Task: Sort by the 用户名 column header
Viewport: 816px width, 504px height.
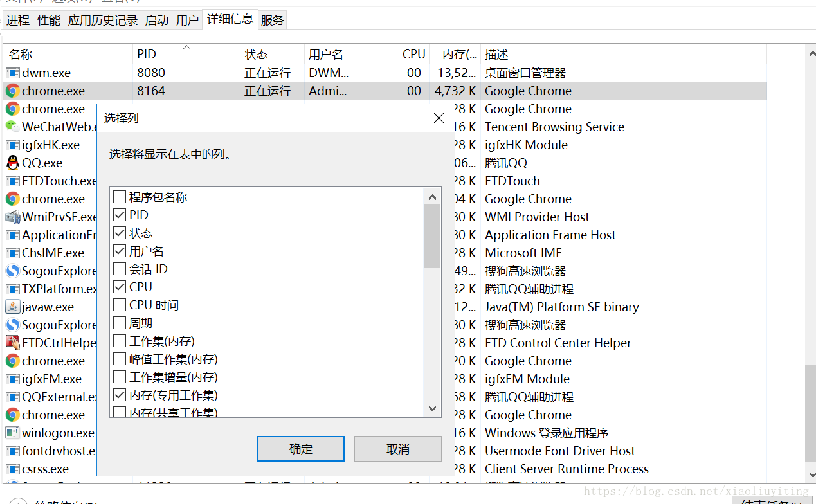Action: click(330, 55)
